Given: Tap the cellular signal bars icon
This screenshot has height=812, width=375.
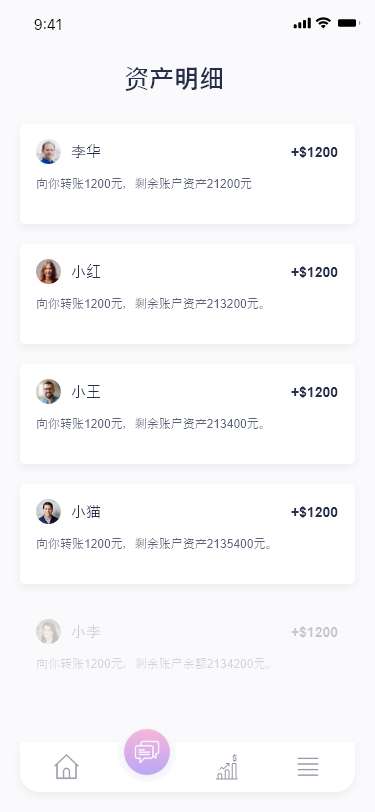Looking at the screenshot, I should pos(302,23).
